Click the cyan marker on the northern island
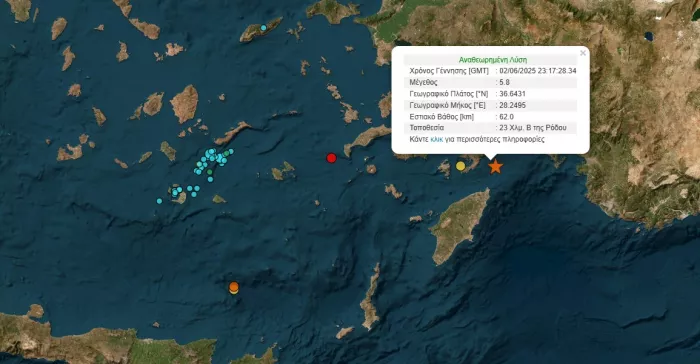Viewport: 700px width, 364px height. coord(263,28)
